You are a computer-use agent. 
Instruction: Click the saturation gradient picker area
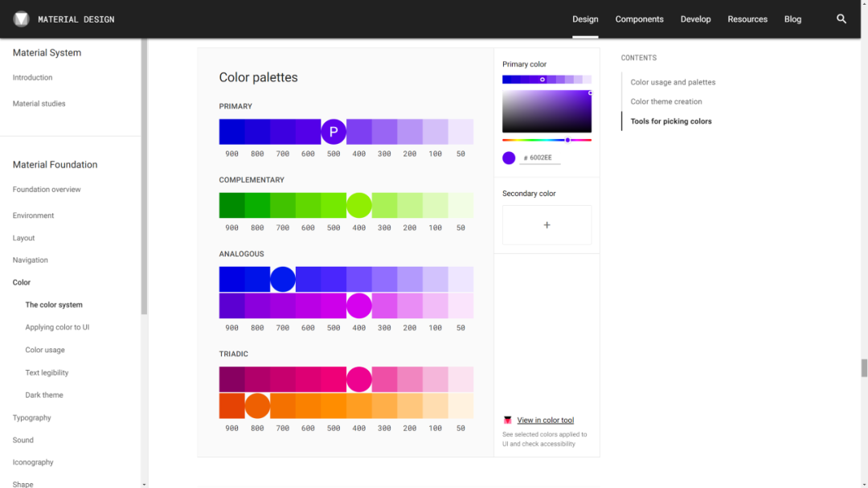click(547, 111)
